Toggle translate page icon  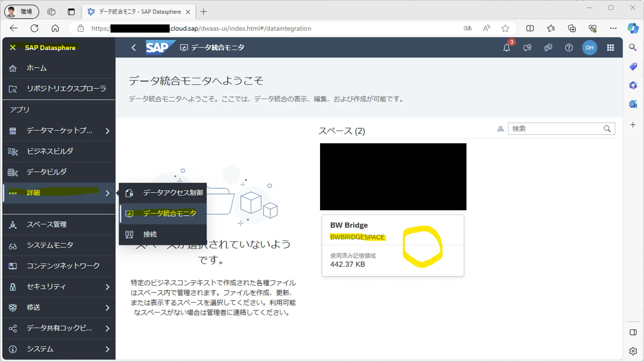[467, 28]
